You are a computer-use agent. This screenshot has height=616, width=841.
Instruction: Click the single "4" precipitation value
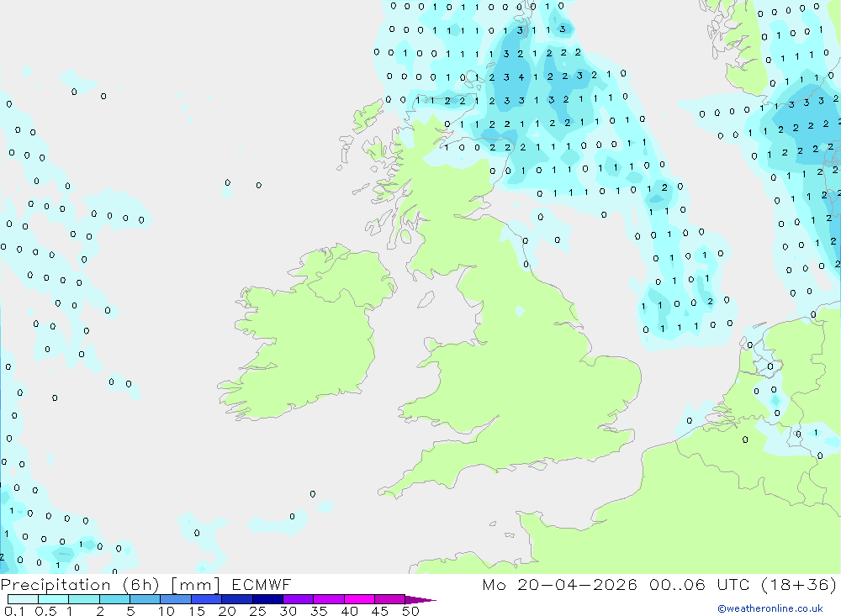(521, 77)
